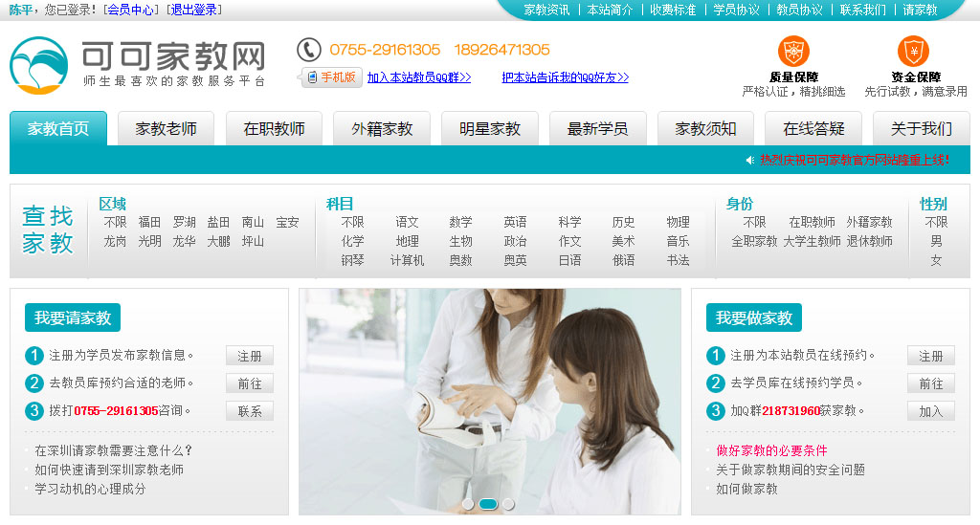Screen dimensions: 980x525
Task: Click the number 1 badge under 我要请家教
Action: coord(34,356)
